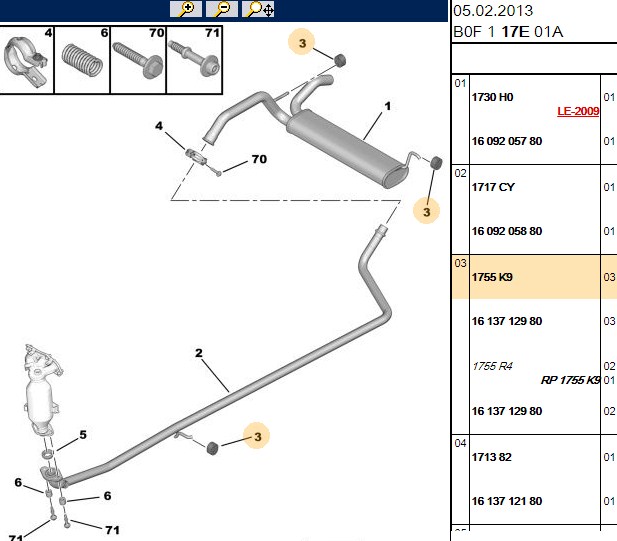This screenshot has height=541, width=617.
Task: Click row index 04 in parts table
Action: (x=460, y=443)
